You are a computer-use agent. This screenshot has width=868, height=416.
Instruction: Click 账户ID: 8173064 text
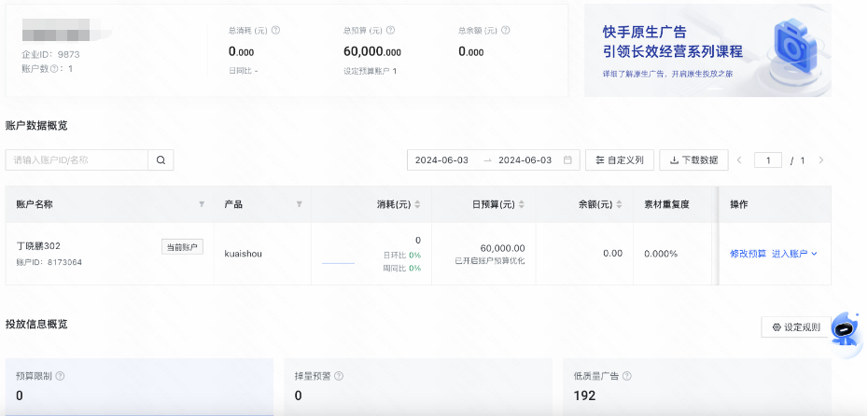[49, 262]
